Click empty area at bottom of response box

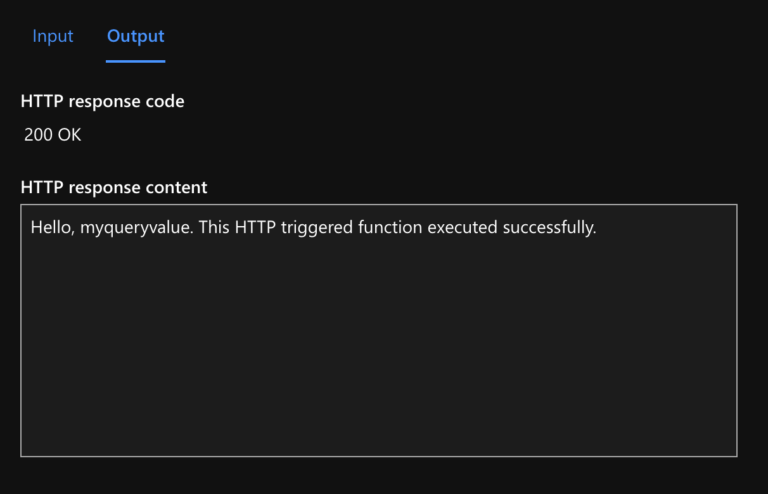pos(378,430)
